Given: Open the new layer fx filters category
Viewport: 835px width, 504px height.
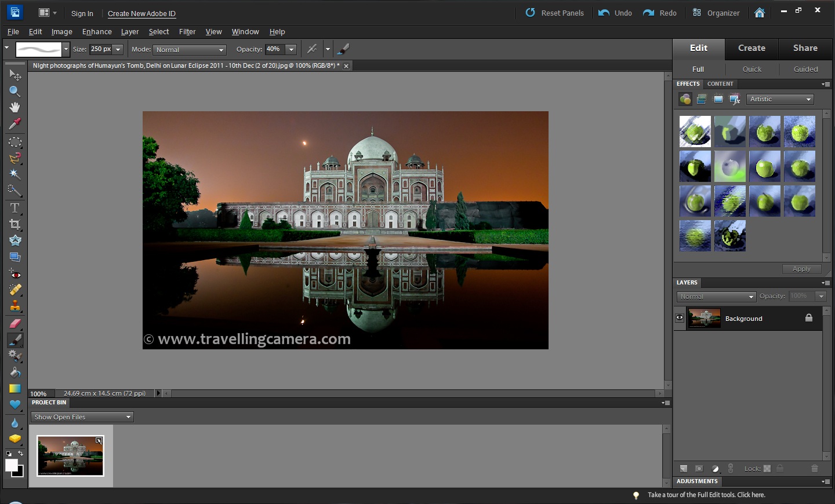Looking at the screenshot, I should click(x=735, y=99).
